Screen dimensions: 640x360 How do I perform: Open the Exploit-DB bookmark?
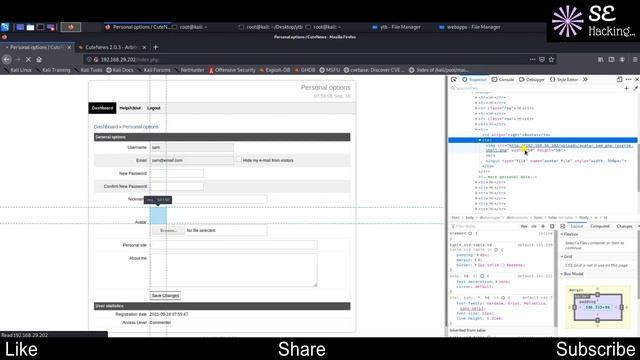click(x=275, y=70)
